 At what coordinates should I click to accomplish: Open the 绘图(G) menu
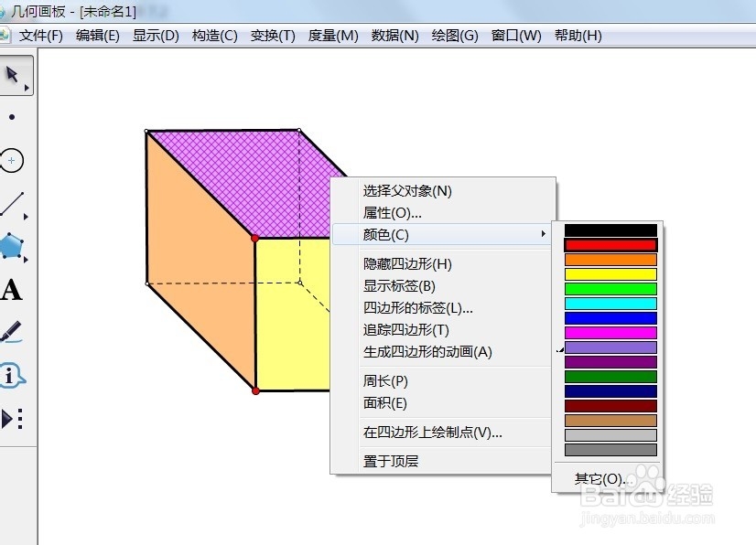455,36
